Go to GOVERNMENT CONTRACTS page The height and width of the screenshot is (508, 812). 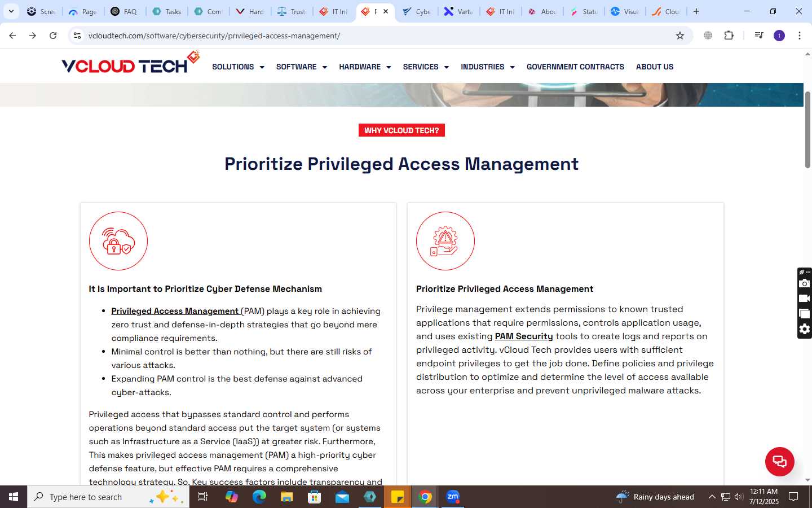point(575,67)
